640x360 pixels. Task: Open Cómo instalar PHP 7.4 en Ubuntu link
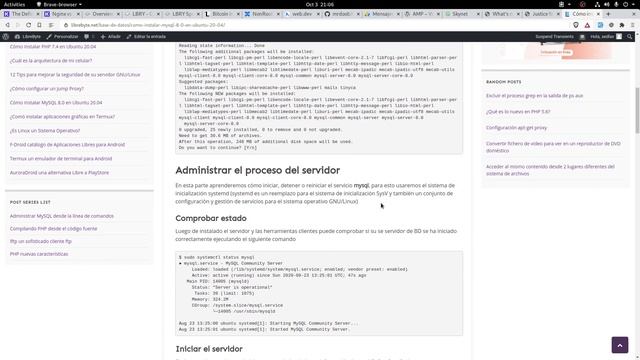53,47
